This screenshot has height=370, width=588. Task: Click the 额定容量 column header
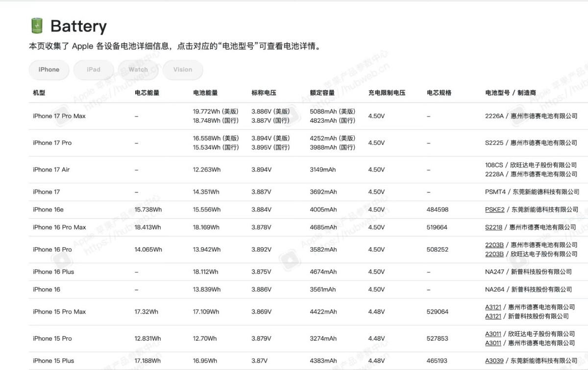point(322,92)
